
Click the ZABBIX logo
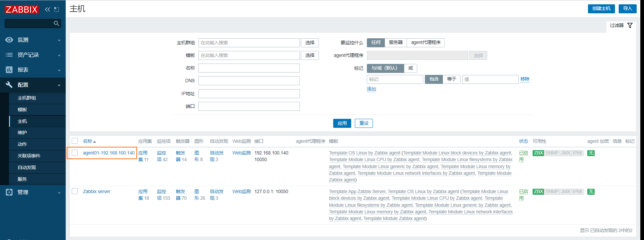click(x=21, y=9)
